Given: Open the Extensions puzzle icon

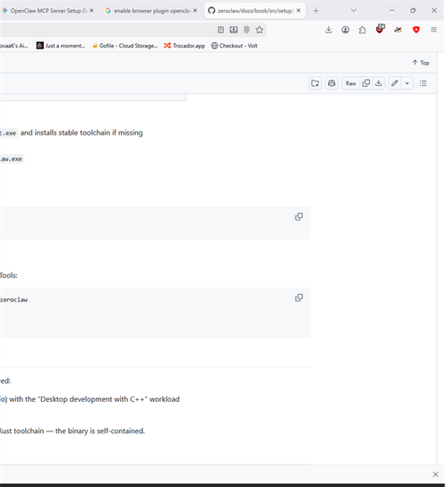Looking at the screenshot, I should [x=362, y=30].
